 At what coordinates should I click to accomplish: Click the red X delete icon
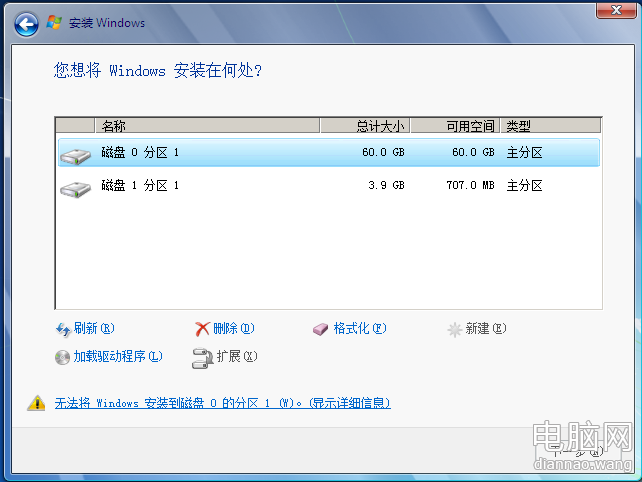tap(202, 329)
